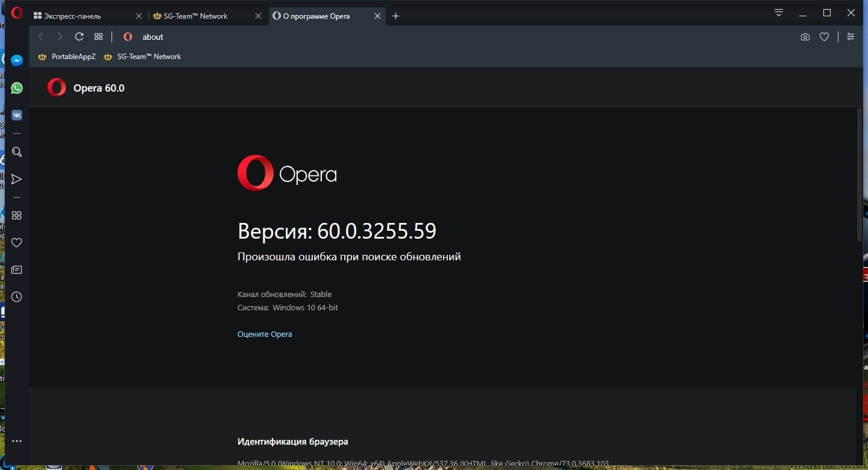Open Speed Dial grid icon in sidebar
This screenshot has width=868, height=470.
pyautogui.click(x=17, y=216)
